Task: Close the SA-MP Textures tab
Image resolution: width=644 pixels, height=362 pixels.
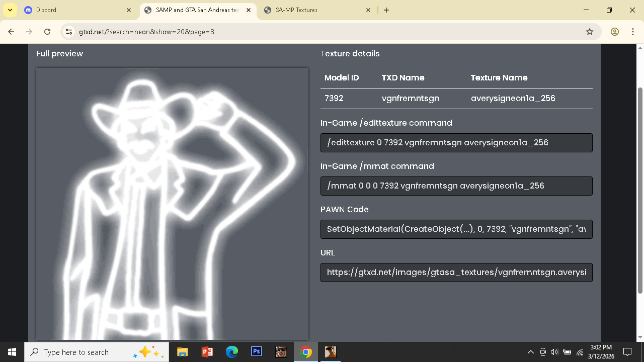Action: pyautogui.click(x=368, y=10)
